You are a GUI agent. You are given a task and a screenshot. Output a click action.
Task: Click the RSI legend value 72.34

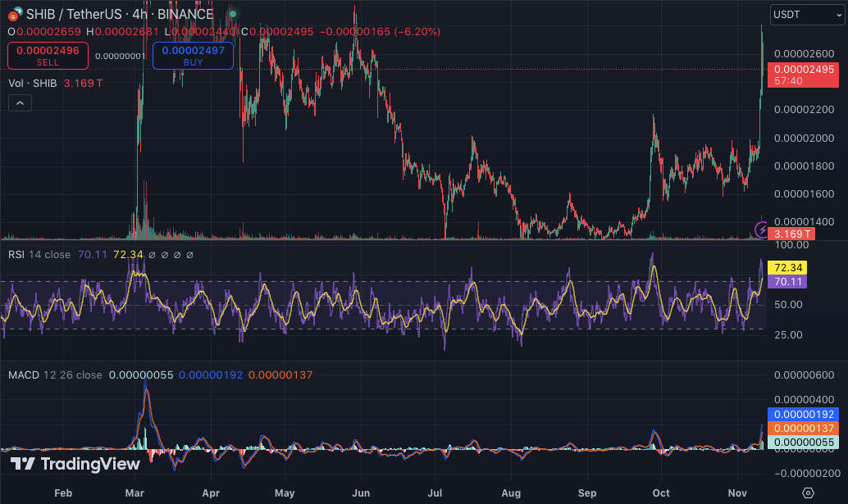[128, 254]
